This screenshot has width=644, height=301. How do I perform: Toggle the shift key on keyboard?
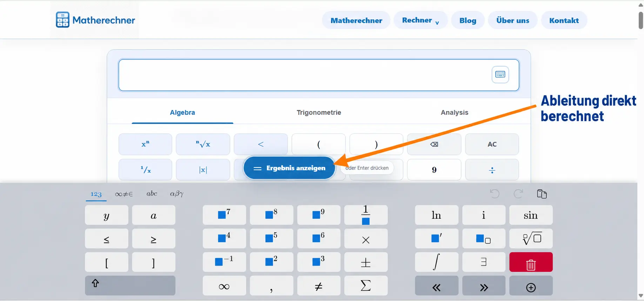tap(130, 286)
